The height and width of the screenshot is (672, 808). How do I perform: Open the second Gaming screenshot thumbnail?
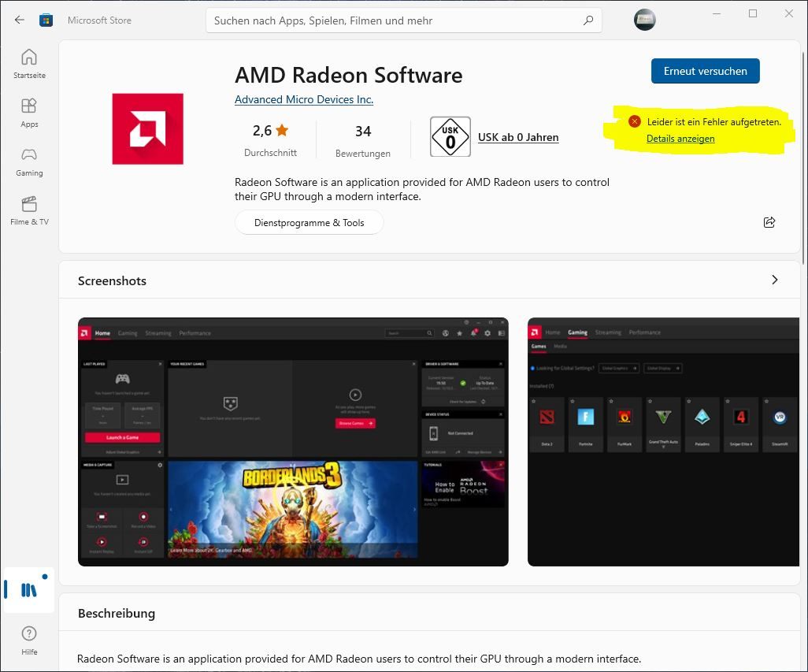[x=663, y=442]
